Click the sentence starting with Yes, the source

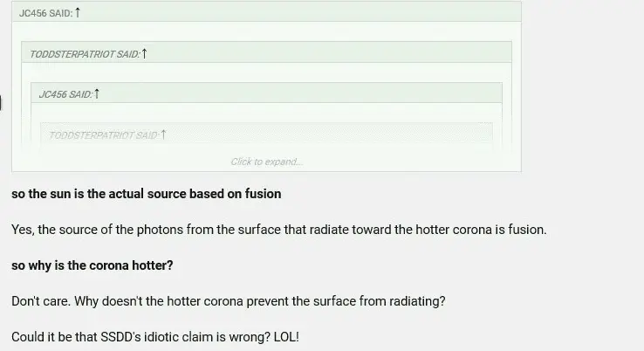pyautogui.click(x=278, y=230)
